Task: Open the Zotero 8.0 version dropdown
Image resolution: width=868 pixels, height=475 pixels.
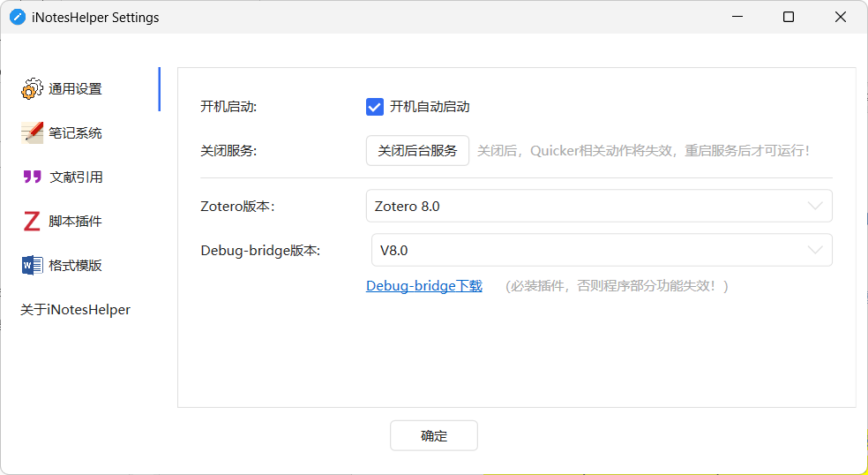Action: (599, 207)
